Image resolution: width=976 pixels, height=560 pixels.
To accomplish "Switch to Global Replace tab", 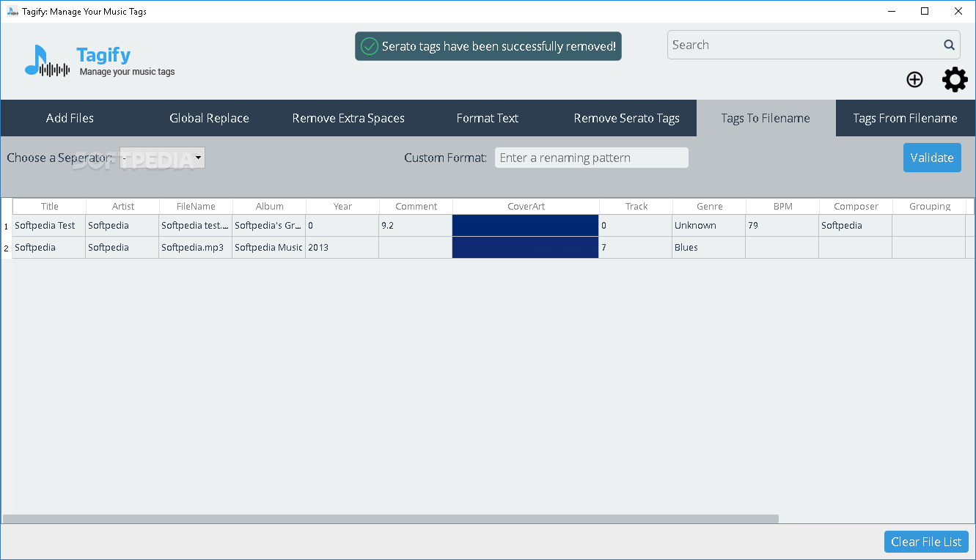I will click(x=209, y=118).
